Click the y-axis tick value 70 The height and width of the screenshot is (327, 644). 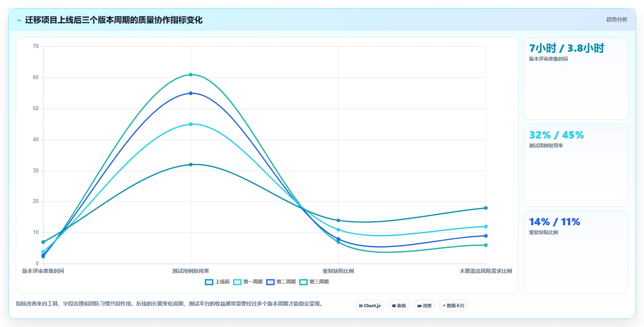36,46
